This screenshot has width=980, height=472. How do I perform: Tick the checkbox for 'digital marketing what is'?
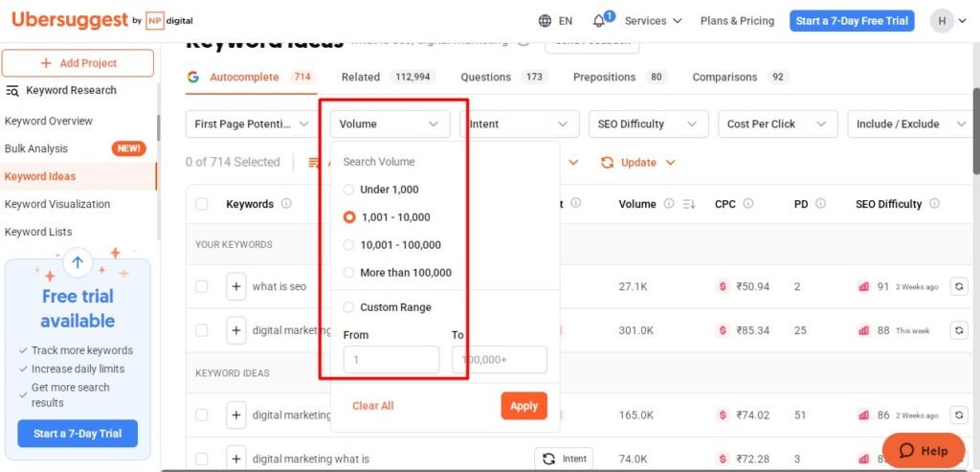(201, 459)
